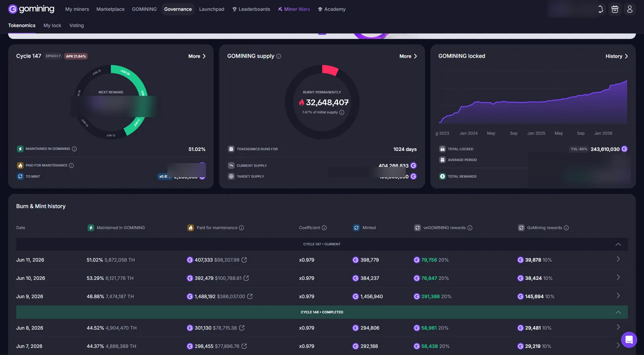
Task: Click the APR 21.84% badge
Action: 76,56
